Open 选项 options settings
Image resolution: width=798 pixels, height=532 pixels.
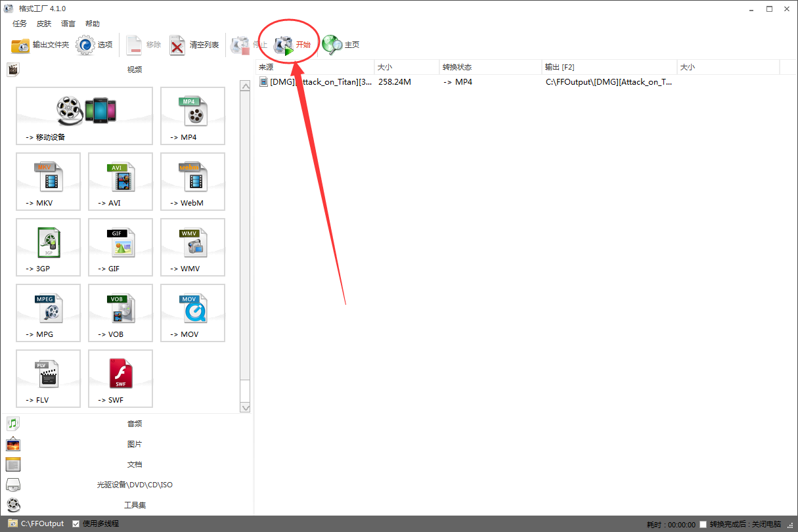(95, 45)
